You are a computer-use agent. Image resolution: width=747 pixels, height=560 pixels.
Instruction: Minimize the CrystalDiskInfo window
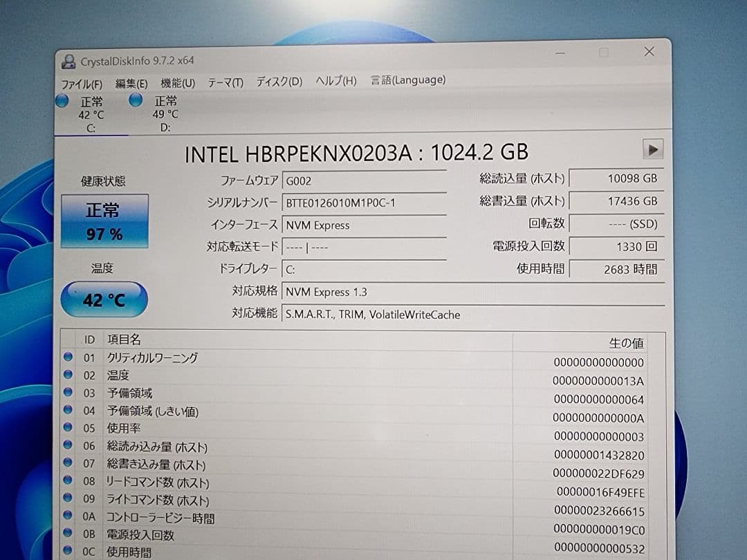tap(560, 53)
